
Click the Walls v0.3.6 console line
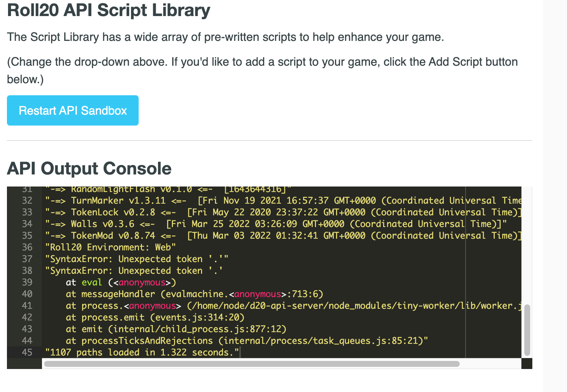click(276, 224)
